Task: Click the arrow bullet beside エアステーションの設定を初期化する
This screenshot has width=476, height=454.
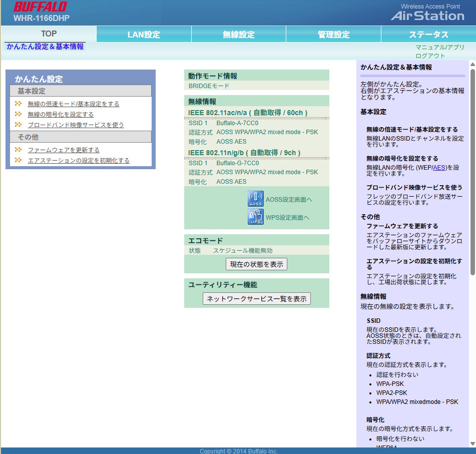Action: pos(18,160)
